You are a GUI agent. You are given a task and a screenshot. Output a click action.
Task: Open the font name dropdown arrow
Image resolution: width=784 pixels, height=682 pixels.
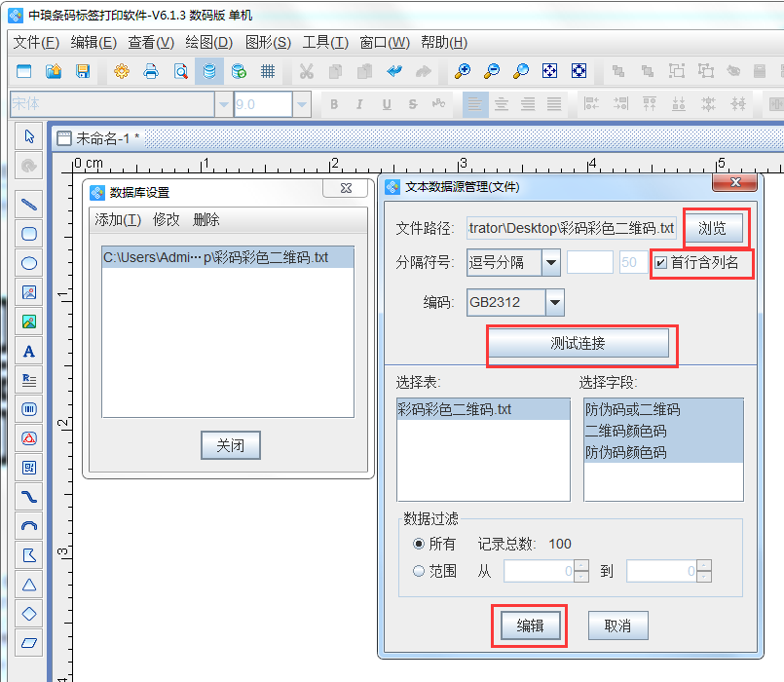[224, 104]
